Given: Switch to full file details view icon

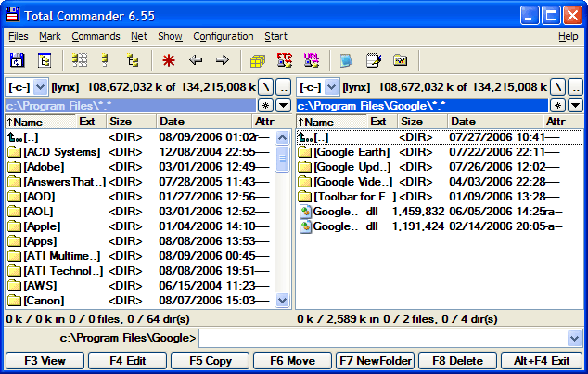Looking at the screenshot, I should (105, 60).
